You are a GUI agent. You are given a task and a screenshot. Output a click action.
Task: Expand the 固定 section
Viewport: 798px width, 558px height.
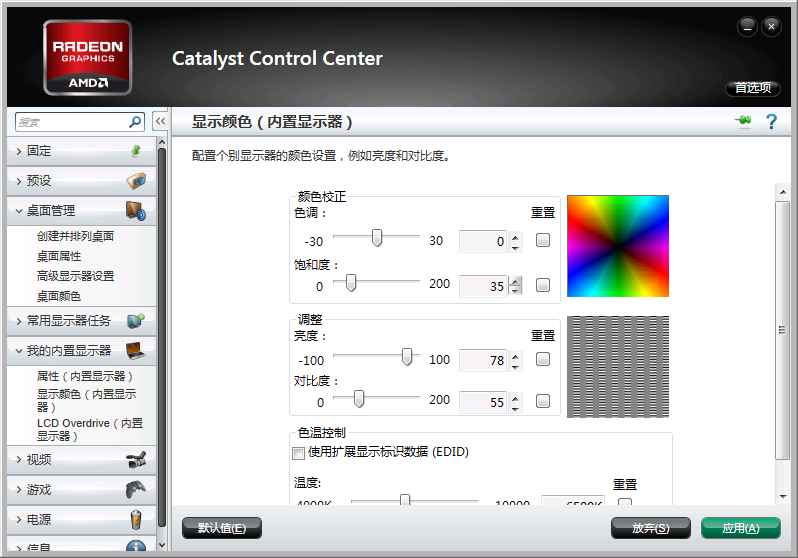(x=19, y=151)
